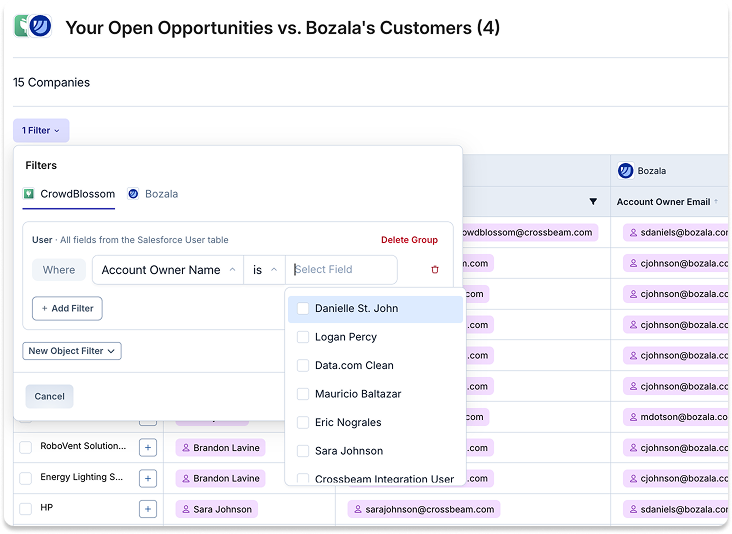Open the 1 Filter dropdown
Image resolution: width=732 pixels, height=534 pixels.
point(41,130)
